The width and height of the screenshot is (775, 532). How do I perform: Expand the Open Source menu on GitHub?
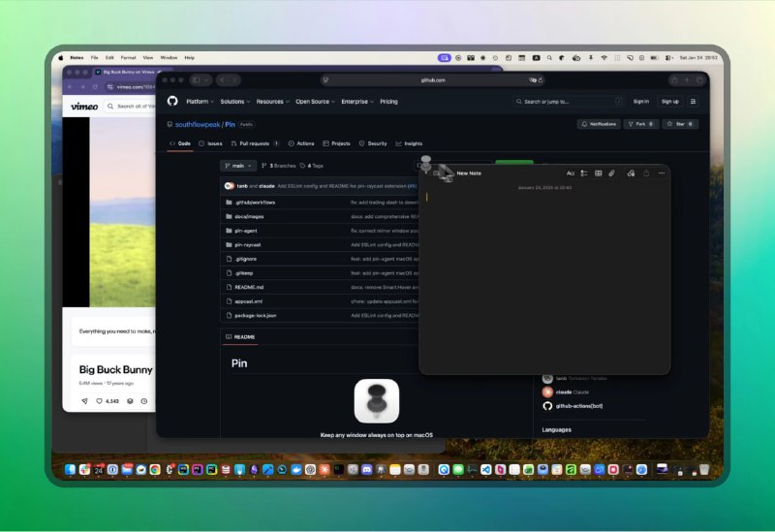pyautogui.click(x=315, y=101)
